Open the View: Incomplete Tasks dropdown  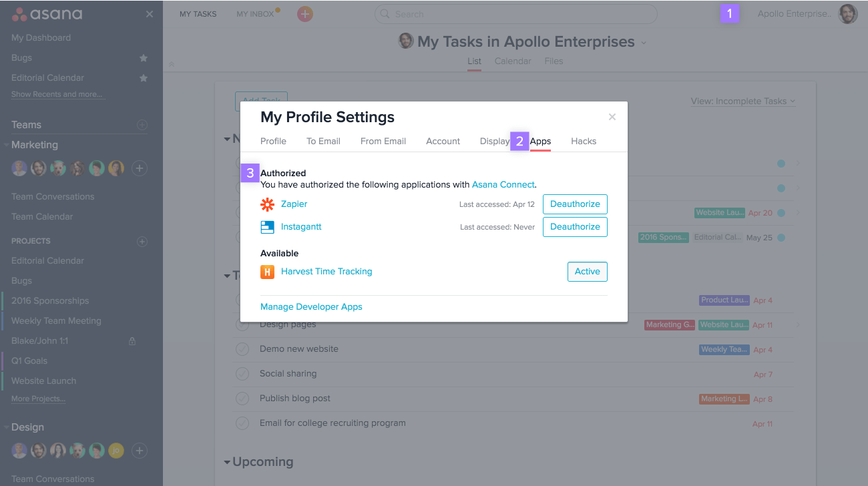[743, 101]
